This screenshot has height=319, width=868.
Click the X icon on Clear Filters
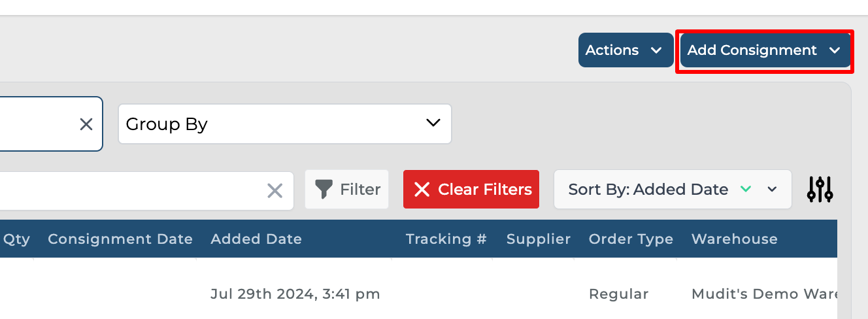[x=422, y=190]
